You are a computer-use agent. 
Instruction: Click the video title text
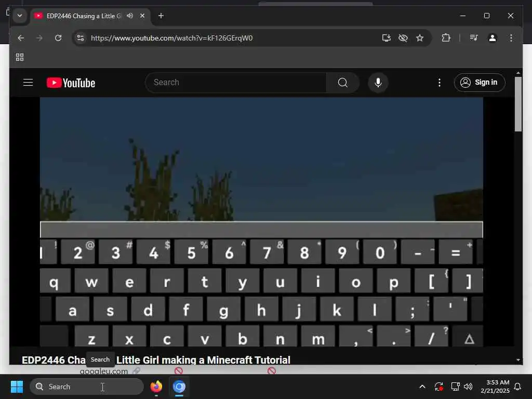[156, 360]
